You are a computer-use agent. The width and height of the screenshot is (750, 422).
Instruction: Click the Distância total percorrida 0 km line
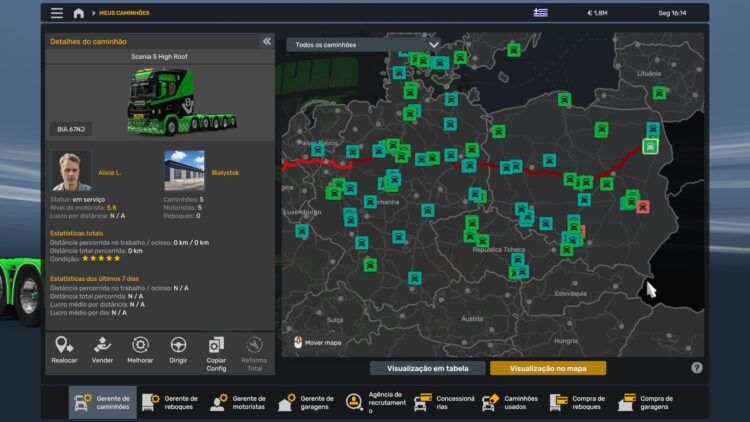tap(96, 251)
